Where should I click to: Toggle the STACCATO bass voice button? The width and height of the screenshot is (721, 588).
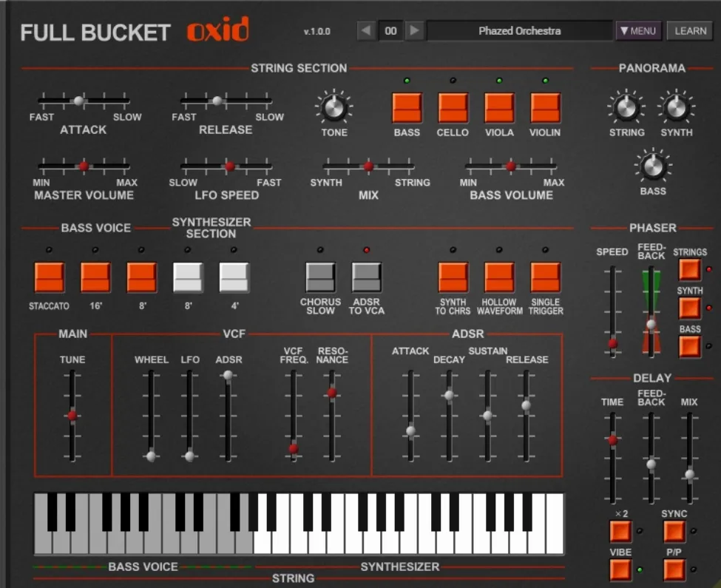coord(50,277)
